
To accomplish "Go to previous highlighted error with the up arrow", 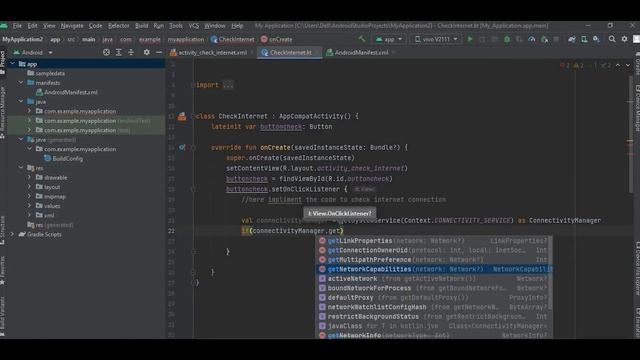I will pyautogui.click(x=618, y=65).
